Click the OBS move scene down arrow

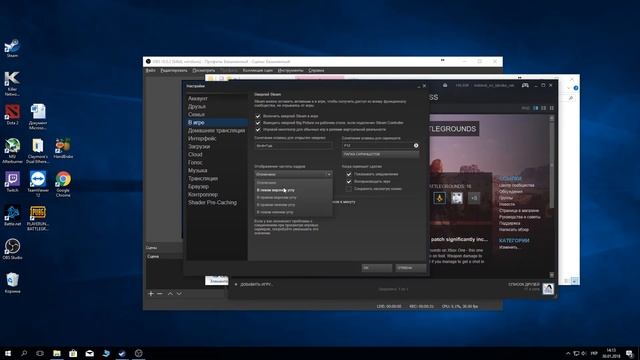click(179, 293)
